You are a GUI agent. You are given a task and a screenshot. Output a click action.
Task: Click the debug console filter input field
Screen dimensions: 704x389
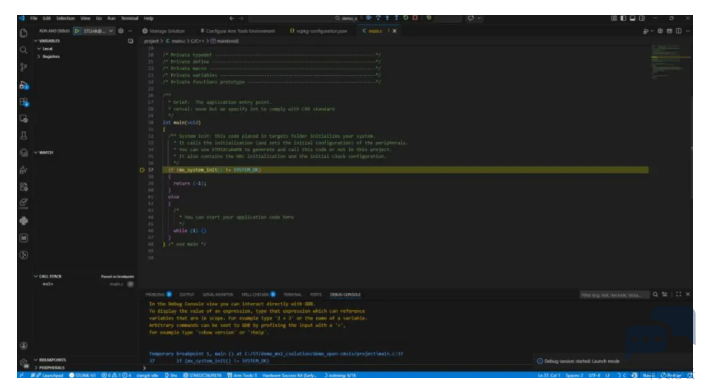pyautogui.click(x=614, y=295)
